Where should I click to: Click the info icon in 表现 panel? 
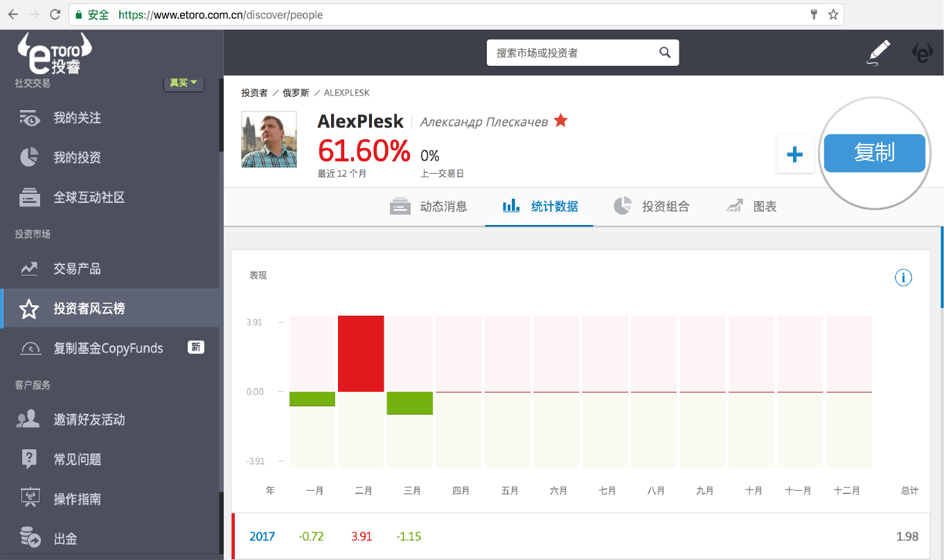pyautogui.click(x=903, y=278)
